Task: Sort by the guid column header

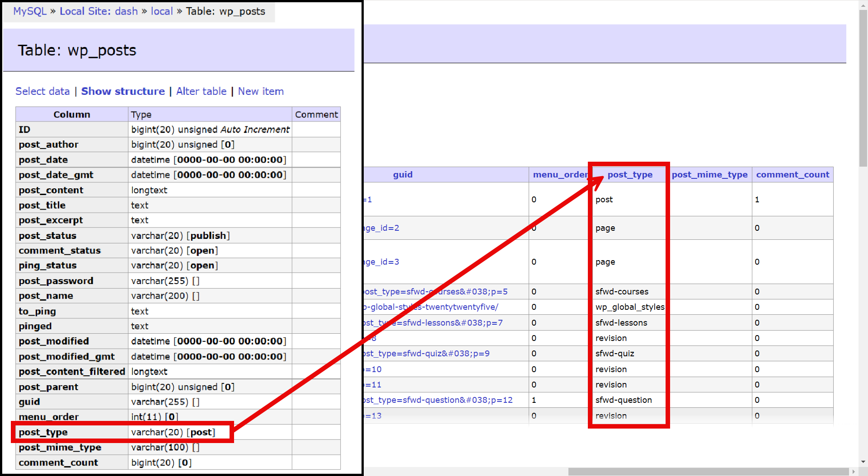Action: (403, 175)
